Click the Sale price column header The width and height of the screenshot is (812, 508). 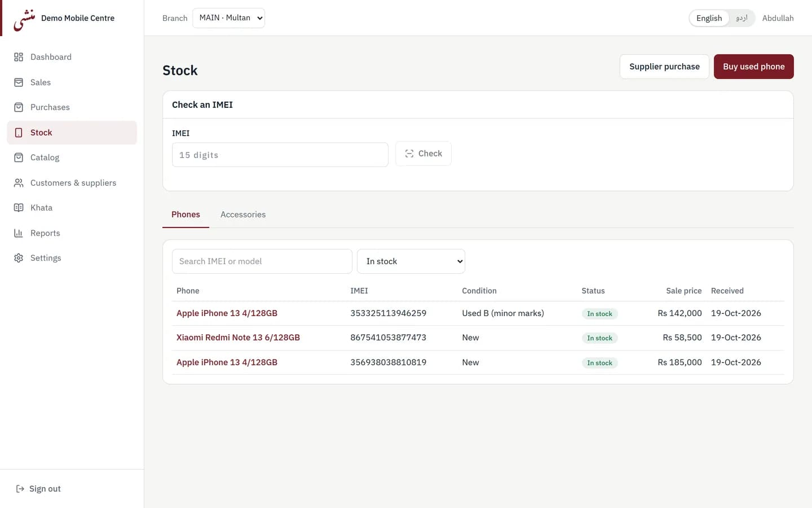pos(683,291)
